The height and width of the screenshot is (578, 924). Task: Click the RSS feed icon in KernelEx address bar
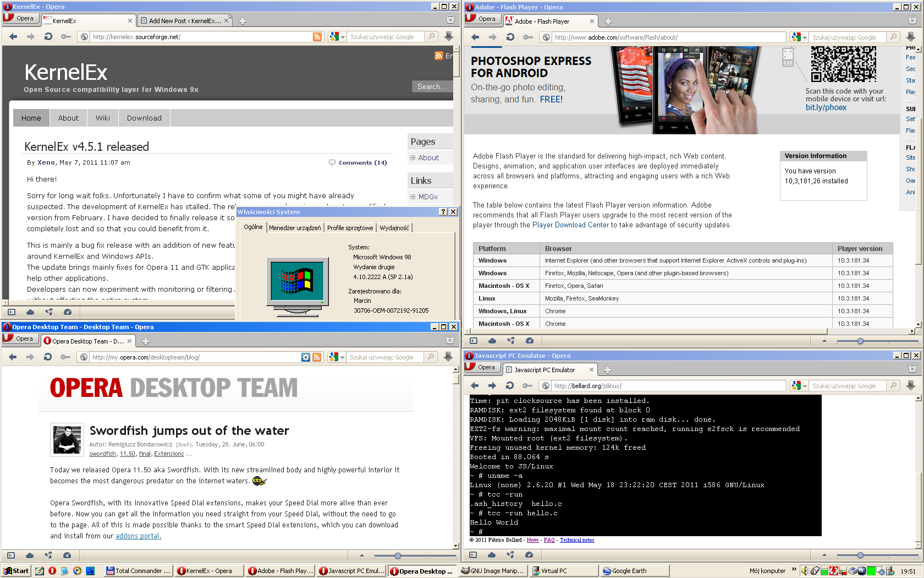(317, 37)
